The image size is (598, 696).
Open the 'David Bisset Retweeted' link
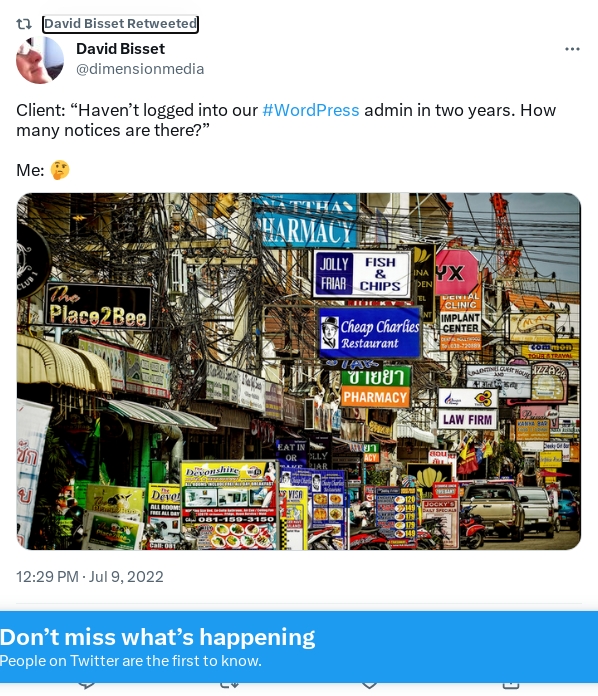coord(120,24)
